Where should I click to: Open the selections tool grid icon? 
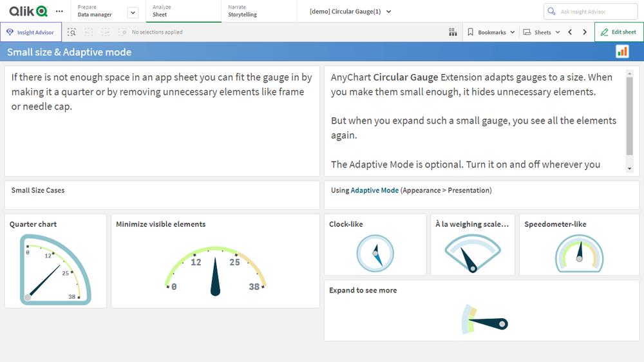coord(453,32)
